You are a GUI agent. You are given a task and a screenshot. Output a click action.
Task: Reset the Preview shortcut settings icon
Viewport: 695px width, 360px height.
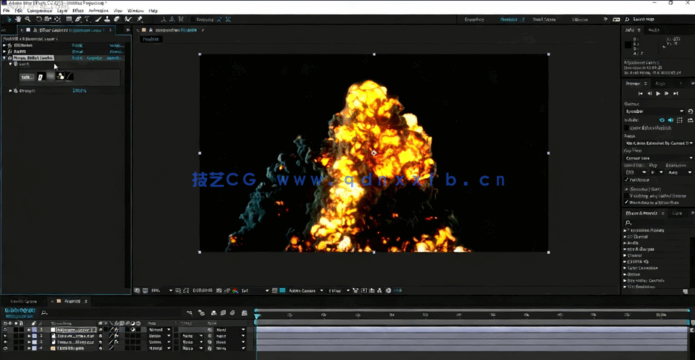(x=690, y=111)
